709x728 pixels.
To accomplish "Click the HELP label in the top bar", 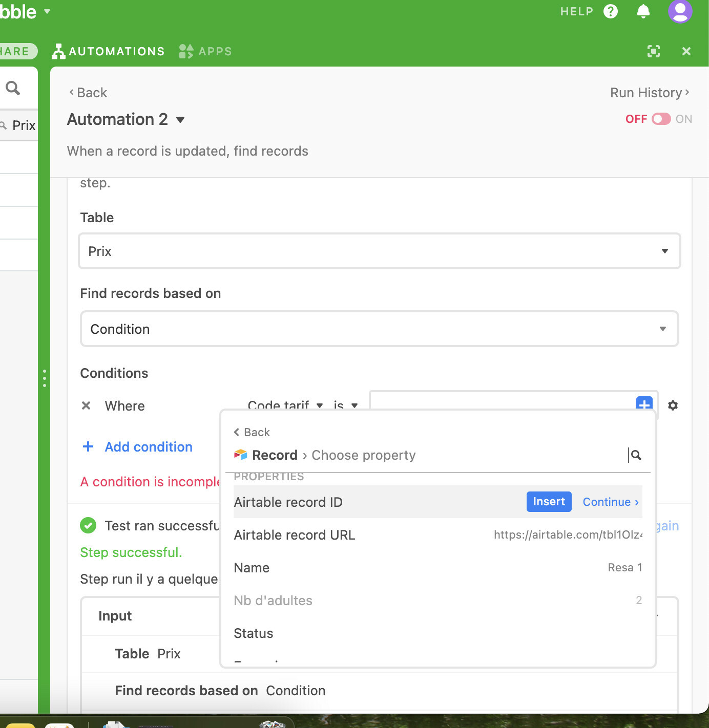I will (576, 11).
